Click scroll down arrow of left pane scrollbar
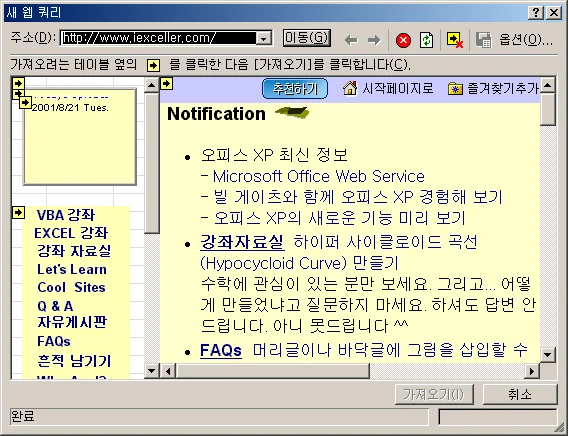This screenshot has height=436, width=568. click(x=151, y=371)
